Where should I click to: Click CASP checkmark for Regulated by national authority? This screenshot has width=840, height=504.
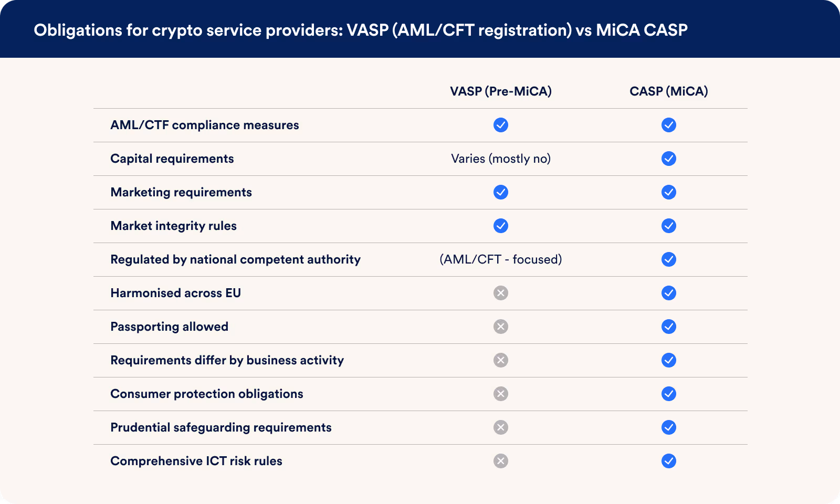pos(669,259)
